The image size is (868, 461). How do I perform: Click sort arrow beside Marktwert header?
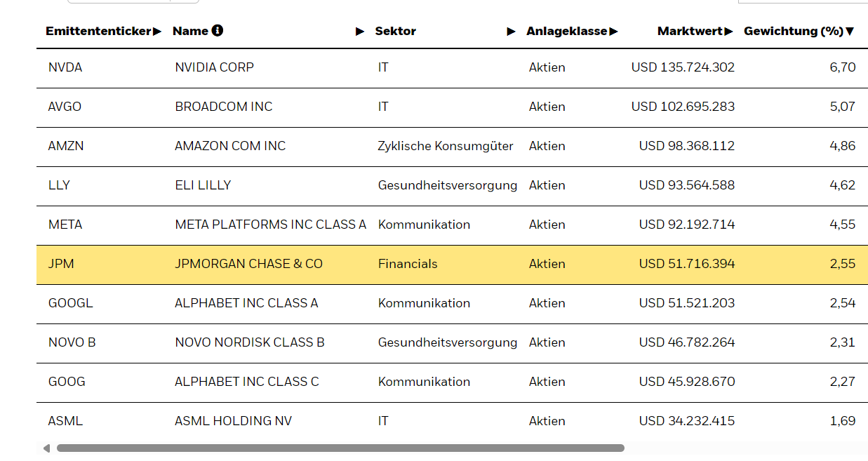click(728, 32)
